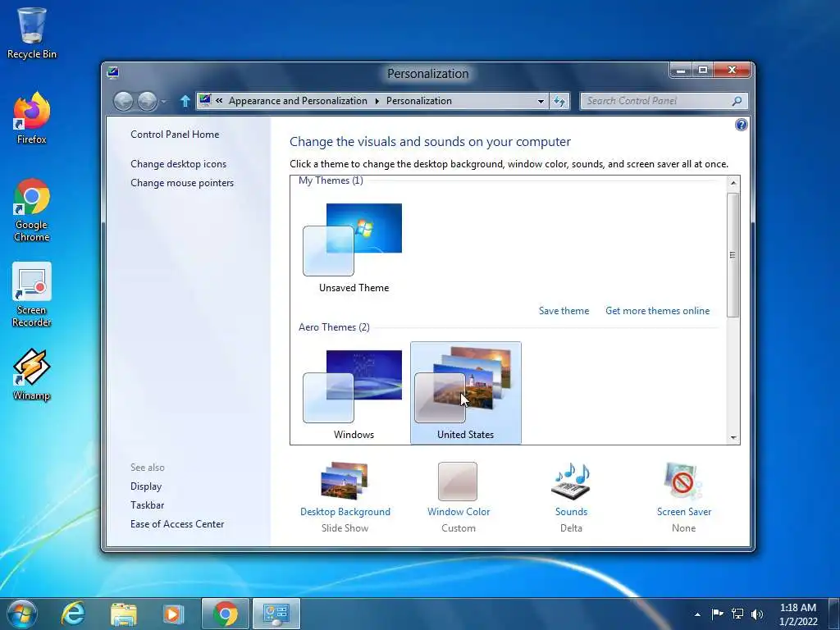Image resolution: width=840 pixels, height=630 pixels.
Task: Open network status tray icon
Action: pos(737,614)
